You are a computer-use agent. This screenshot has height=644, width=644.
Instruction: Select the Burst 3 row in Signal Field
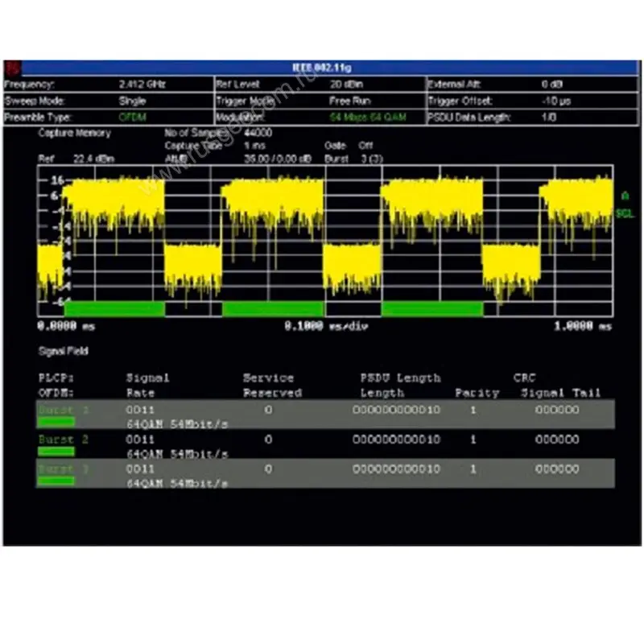click(322, 473)
